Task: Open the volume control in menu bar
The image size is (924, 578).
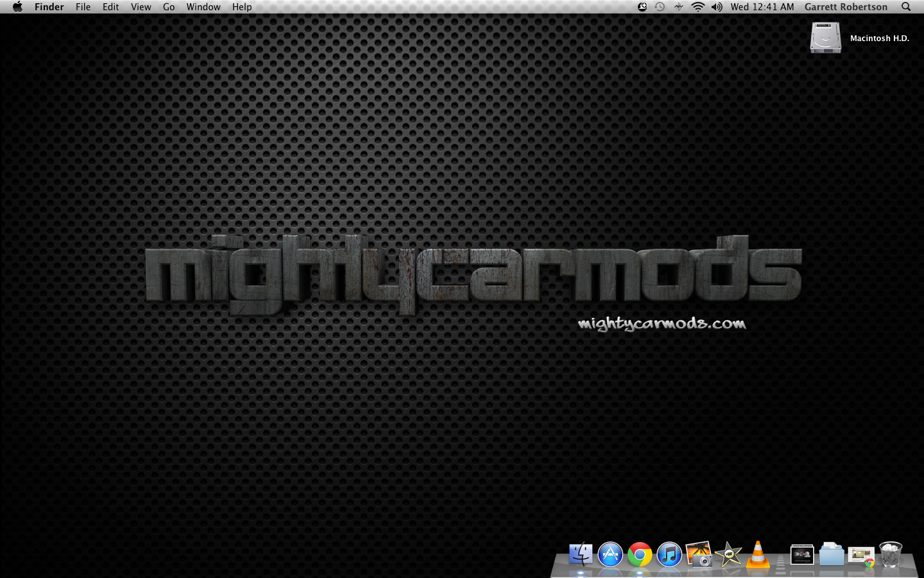Action: (x=717, y=7)
